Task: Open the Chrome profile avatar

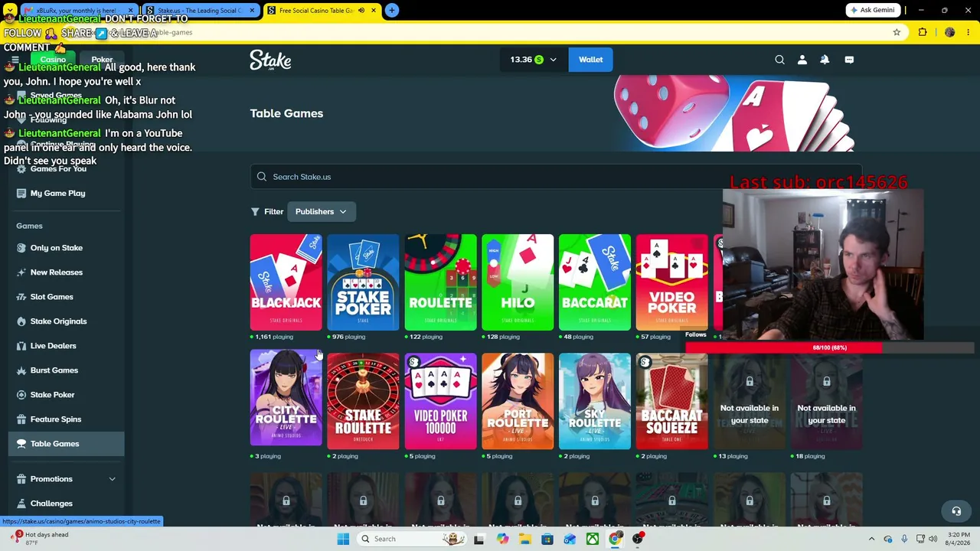Action: (950, 32)
